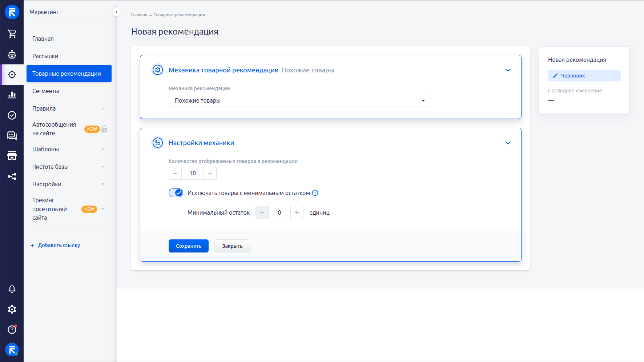644x362 pixels.
Task: Go to Сегменты in the marketing menu
Action: click(46, 91)
